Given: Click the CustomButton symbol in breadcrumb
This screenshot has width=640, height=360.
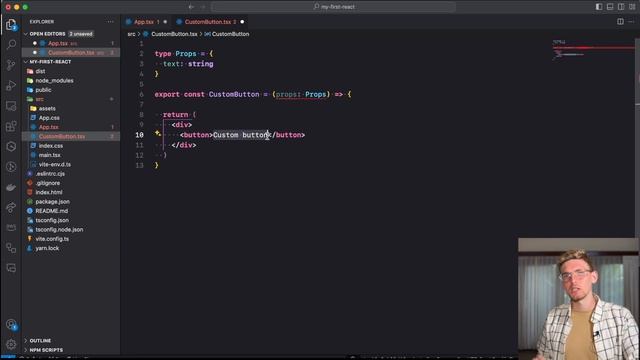Looking at the screenshot, I should pyautogui.click(x=230, y=34).
